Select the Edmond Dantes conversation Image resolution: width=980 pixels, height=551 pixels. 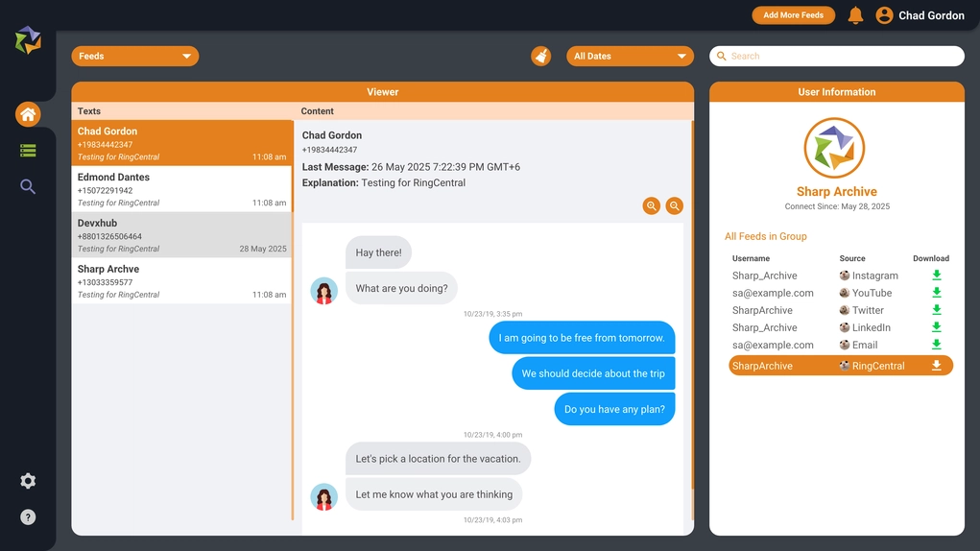coord(181,189)
